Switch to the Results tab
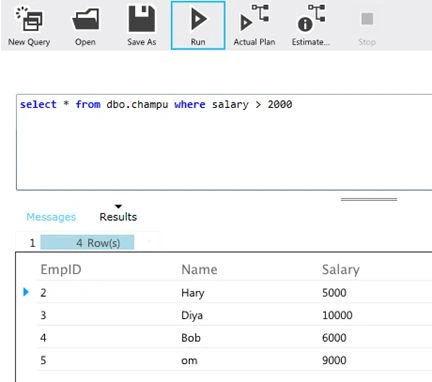Screen dimensions: 432x382 [118, 217]
